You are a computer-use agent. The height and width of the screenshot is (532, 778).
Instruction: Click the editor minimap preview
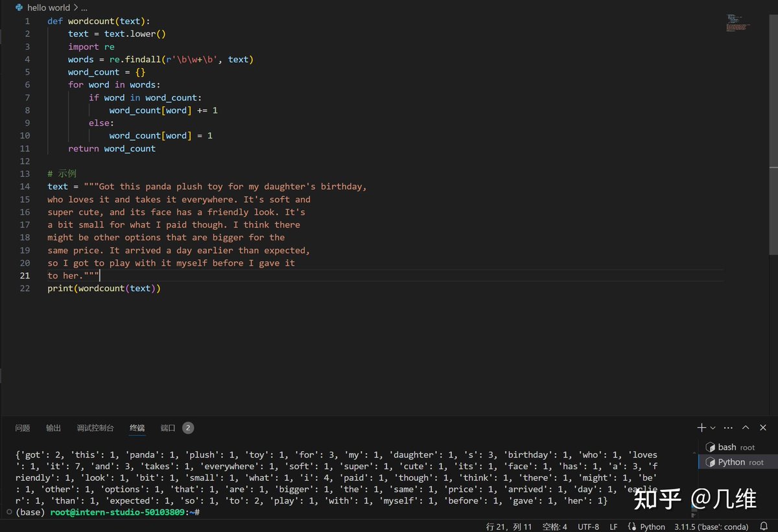click(738, 23)
